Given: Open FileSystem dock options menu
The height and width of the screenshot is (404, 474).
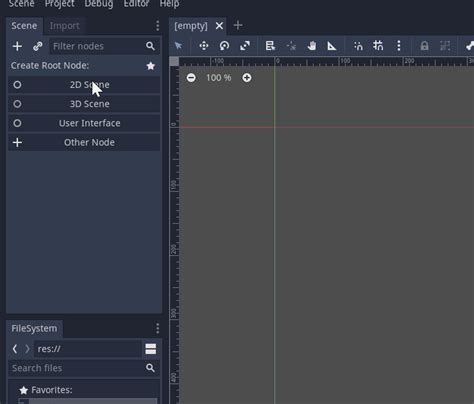Looking at the screenshot, I should click(x=157, y=328).
